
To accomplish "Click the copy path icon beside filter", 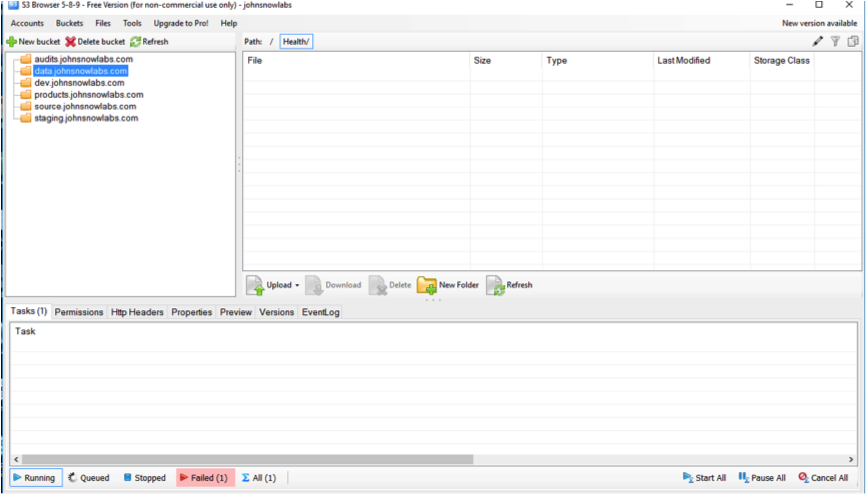I will (x=853, y=41).
